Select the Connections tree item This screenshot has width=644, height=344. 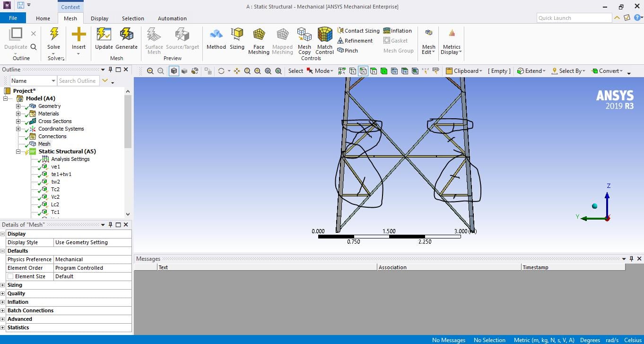pyautogui.click(x=52, y=136)
